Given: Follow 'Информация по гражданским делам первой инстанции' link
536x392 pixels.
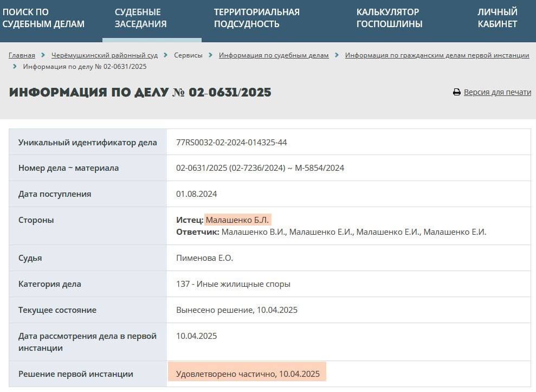Looking at the screenshot, I should (437, 55).
